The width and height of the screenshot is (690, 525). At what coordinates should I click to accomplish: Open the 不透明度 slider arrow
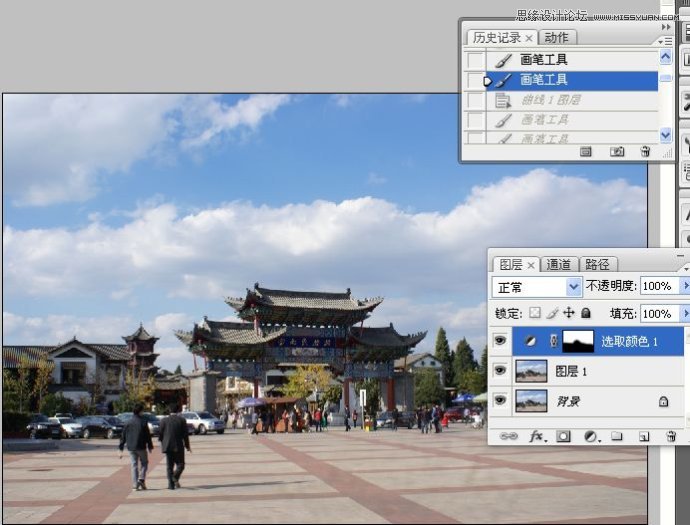click(x=684, y=286)
